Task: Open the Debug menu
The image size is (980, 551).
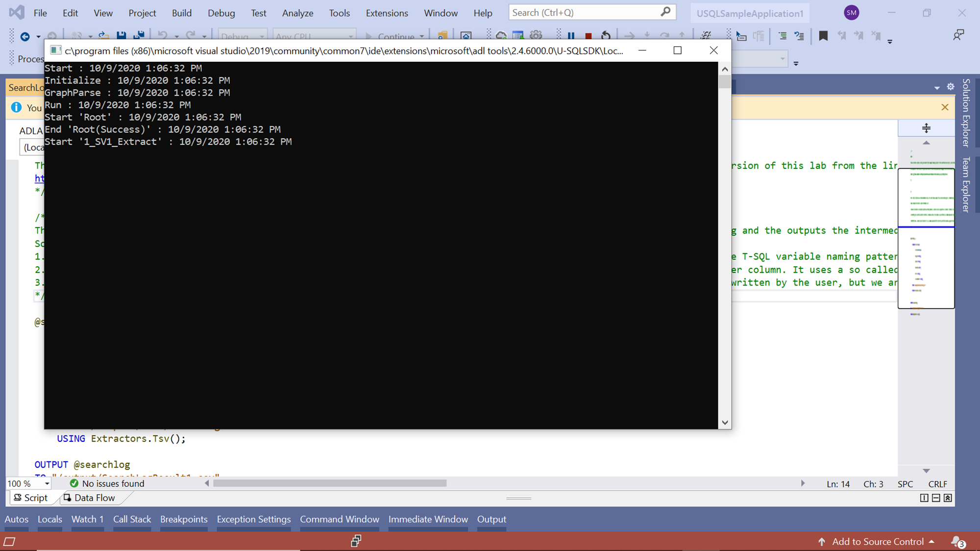Action: tap(221, 13)
